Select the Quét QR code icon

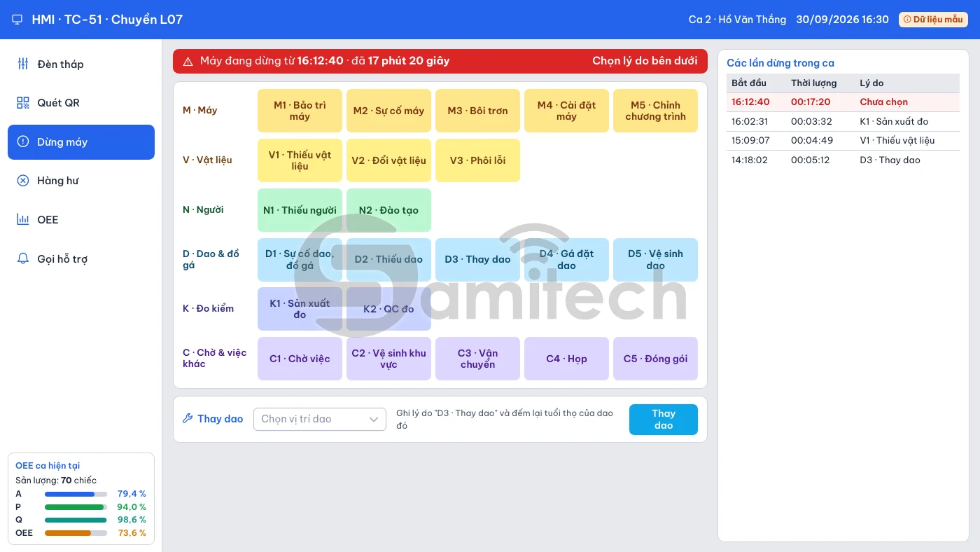point(23,103)
